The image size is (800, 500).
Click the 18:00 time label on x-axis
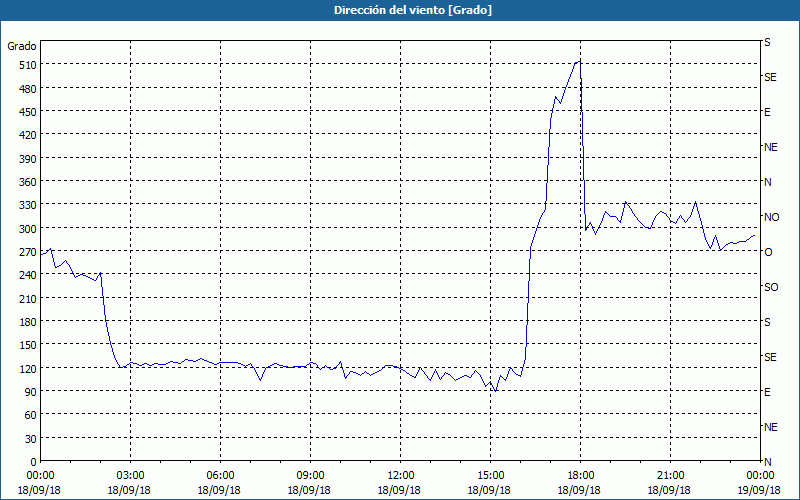(x=580, y=476)
